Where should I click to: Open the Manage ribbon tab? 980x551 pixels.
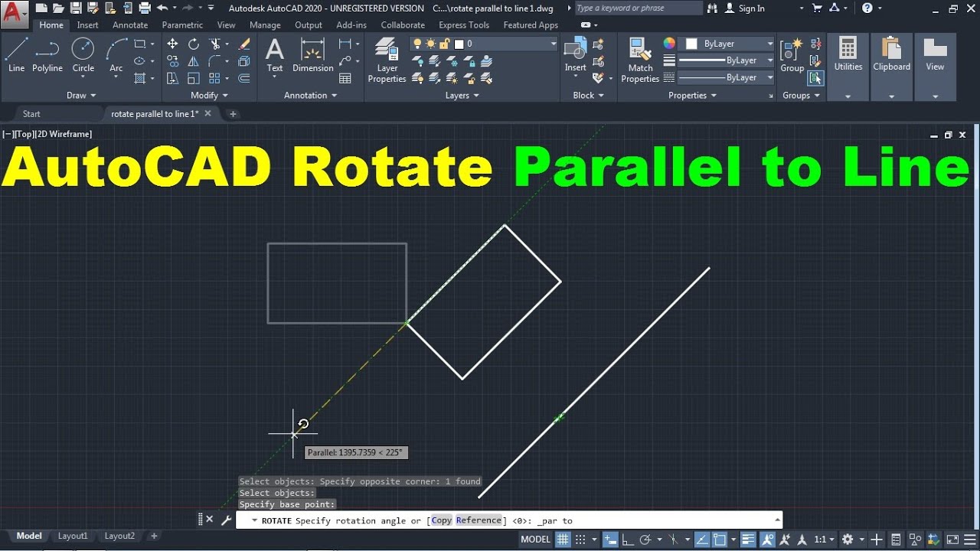pos(265,25)
